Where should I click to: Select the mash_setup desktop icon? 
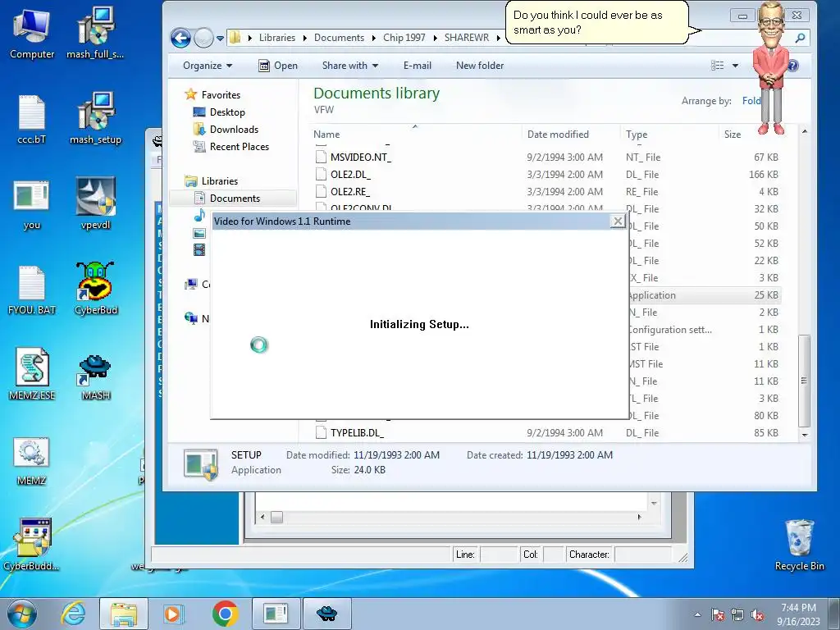(x=95, y=119)
